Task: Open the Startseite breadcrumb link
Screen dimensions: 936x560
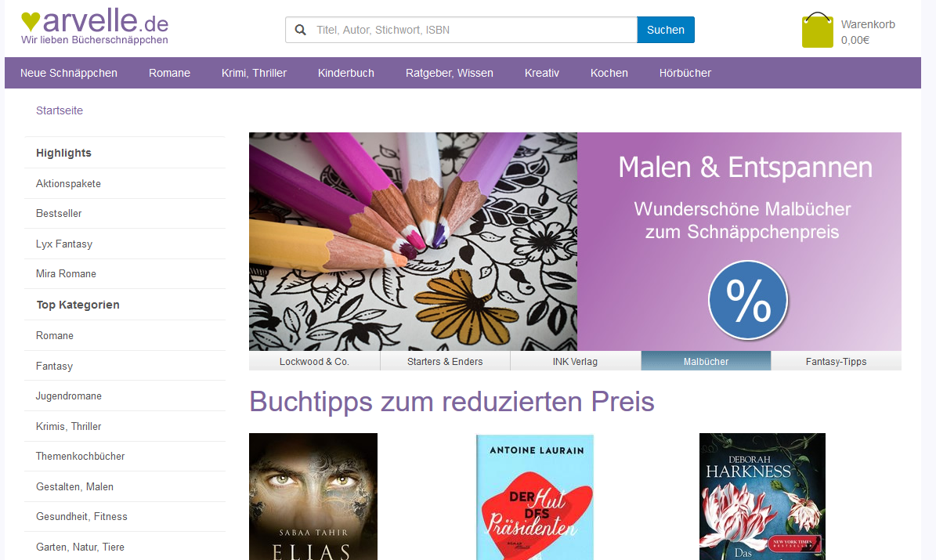Action: click(x=59, y=110)
